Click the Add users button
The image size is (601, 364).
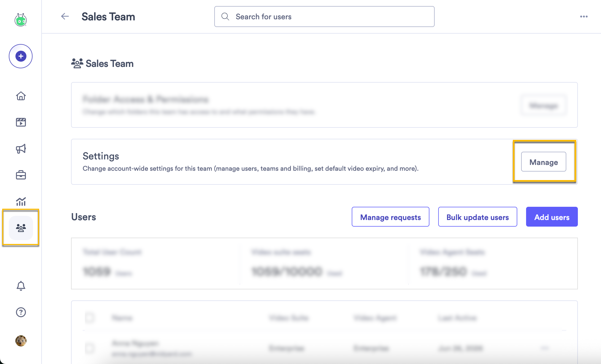552,217
